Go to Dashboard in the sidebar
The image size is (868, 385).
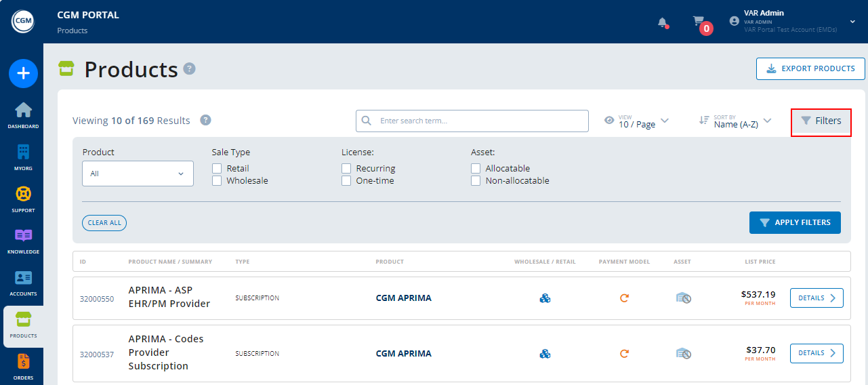click(23, 115)
